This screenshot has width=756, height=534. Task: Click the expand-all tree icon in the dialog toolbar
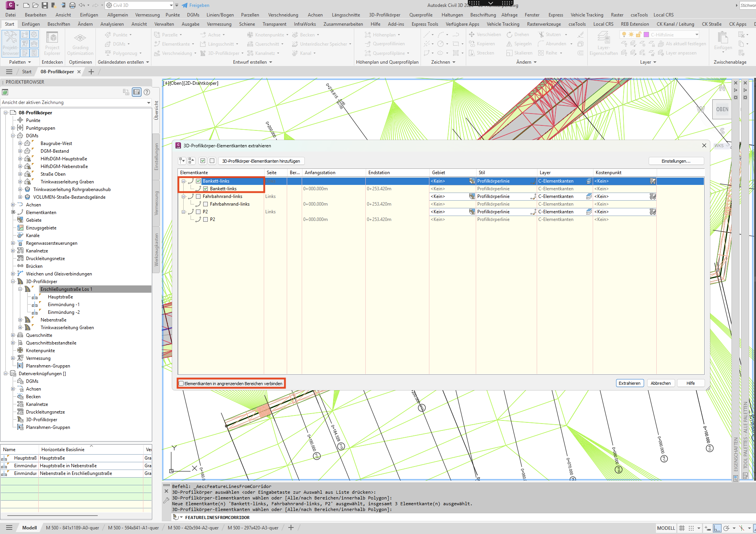(182, 161)
